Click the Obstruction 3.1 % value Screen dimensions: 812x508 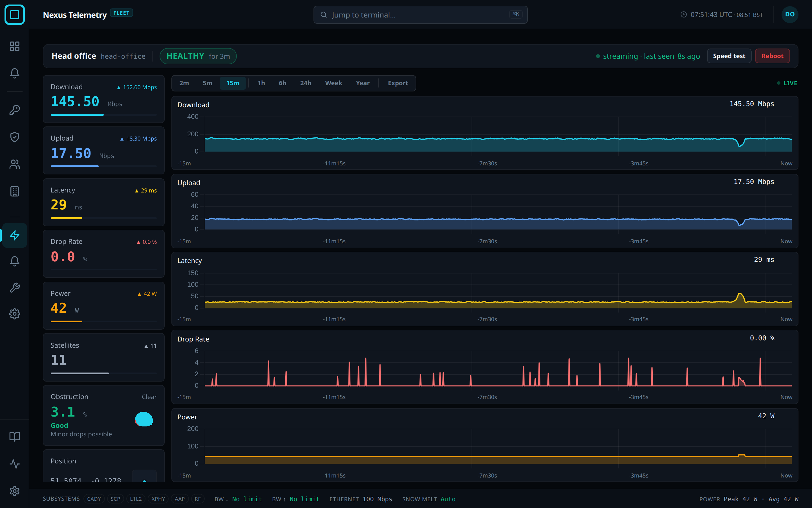69,412
